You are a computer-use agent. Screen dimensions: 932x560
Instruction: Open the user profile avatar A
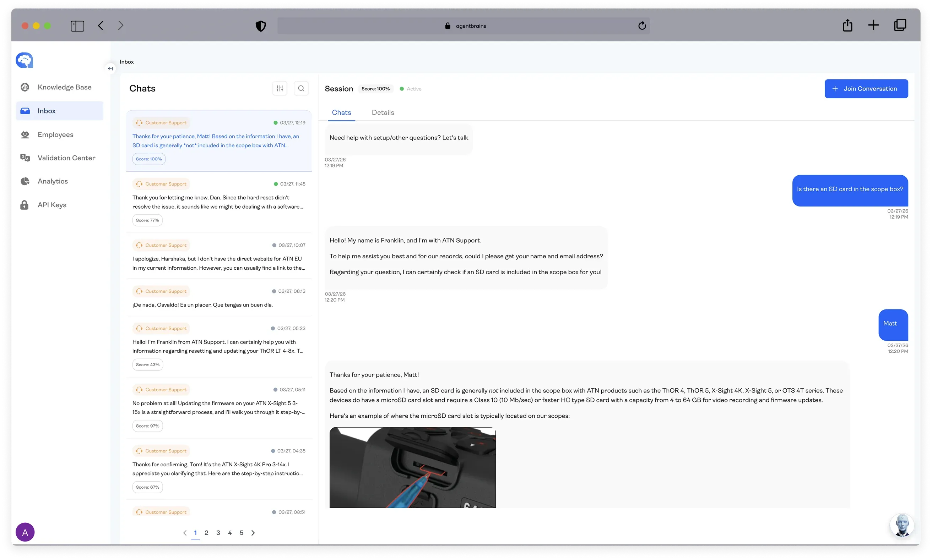(25, 532)
